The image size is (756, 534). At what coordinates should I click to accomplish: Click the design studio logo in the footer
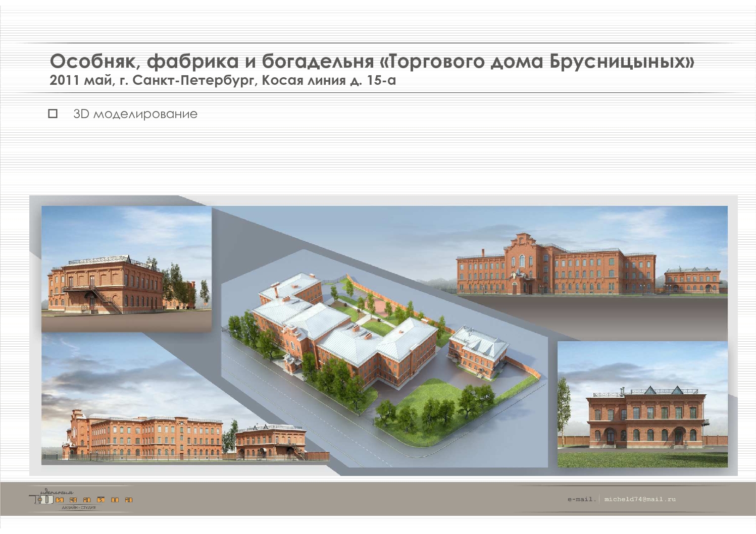[82, 499]
